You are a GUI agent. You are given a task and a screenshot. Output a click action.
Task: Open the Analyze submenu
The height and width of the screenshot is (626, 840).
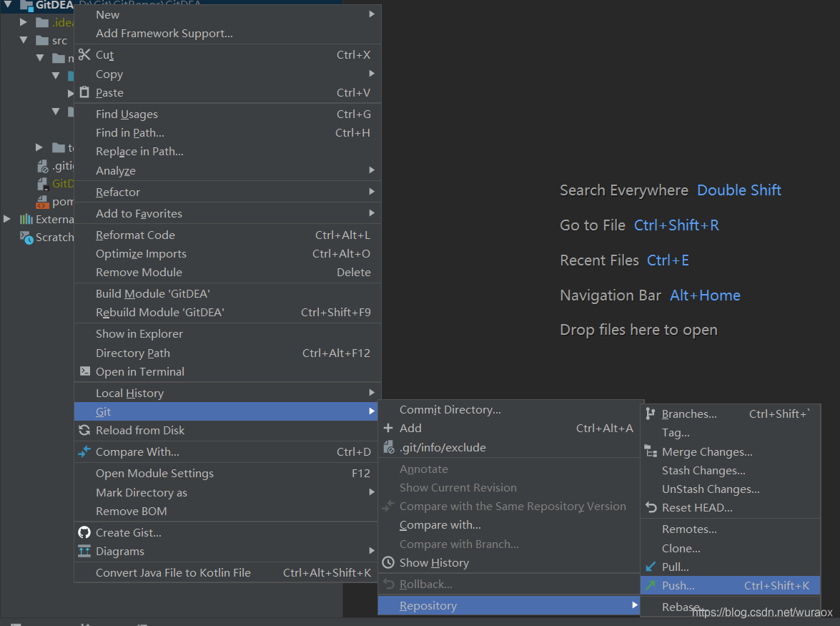(x=227, y=170)
